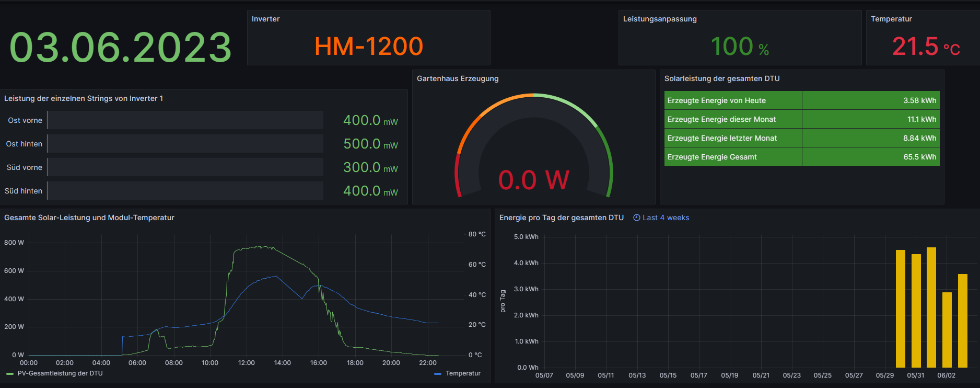The image size is (980, 388).
Task: Click the clock icon beside Last 4 weeks
Action: (x=636, y=218)
